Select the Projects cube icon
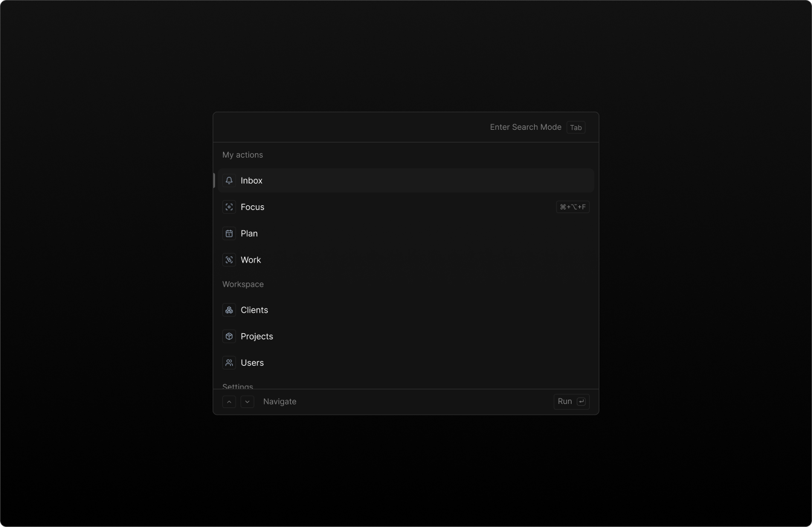 pyautogui.click(x=229, y=336)
